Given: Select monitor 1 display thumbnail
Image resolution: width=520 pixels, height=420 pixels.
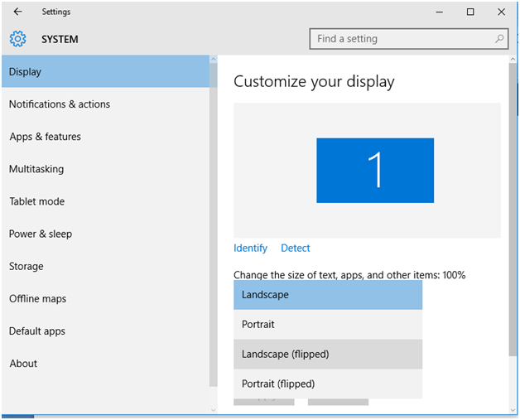Looking at the screenshot, I should (375, 170).
